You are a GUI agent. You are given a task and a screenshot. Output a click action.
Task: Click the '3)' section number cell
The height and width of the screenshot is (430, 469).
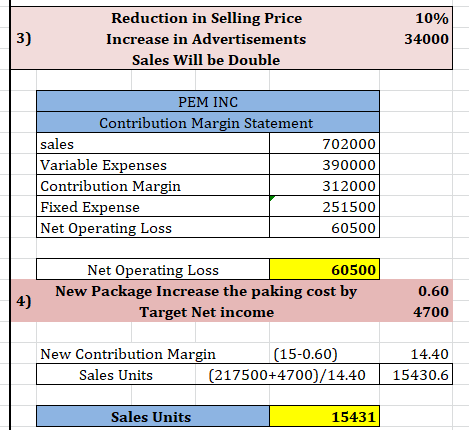(x=24, y=38)
